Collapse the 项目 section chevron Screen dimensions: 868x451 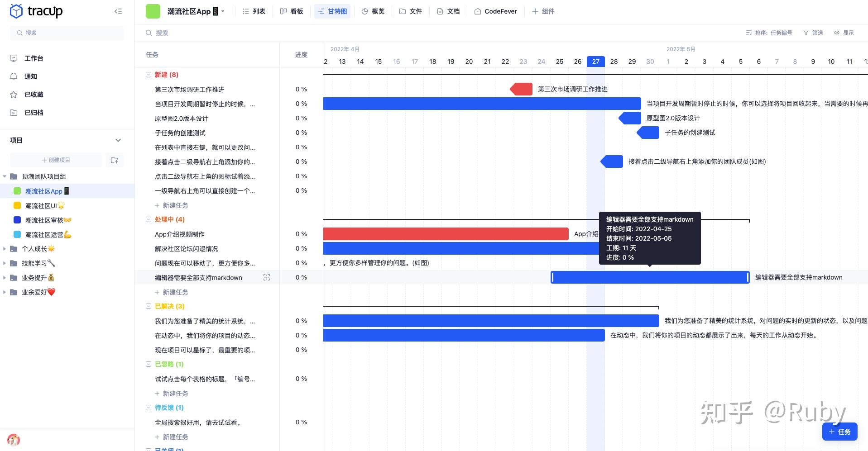click(118, 140)
